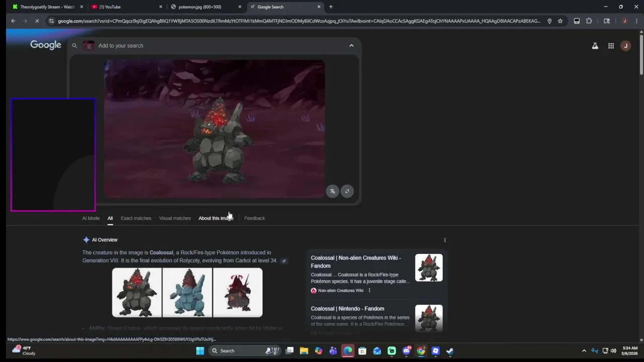Click the address bar URL
The width and height of the screenshot is (644, 362).
coord(299,21)
